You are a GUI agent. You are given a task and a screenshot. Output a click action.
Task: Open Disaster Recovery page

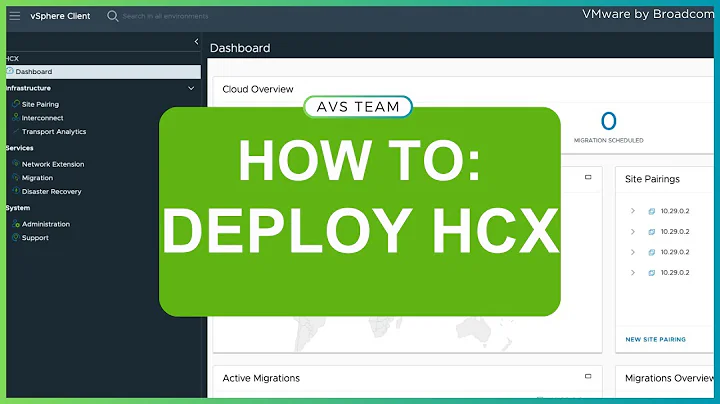(x=51, y=191)
